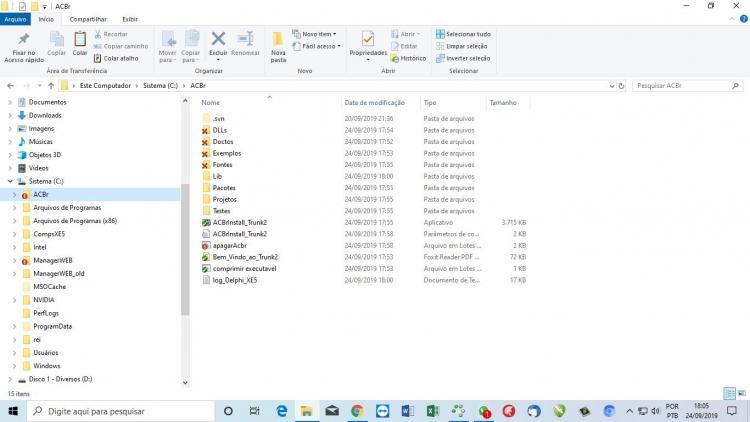Select Recortar scissors command
The image size is (750, 422).
pyautogui.click(x=111, y=34)
